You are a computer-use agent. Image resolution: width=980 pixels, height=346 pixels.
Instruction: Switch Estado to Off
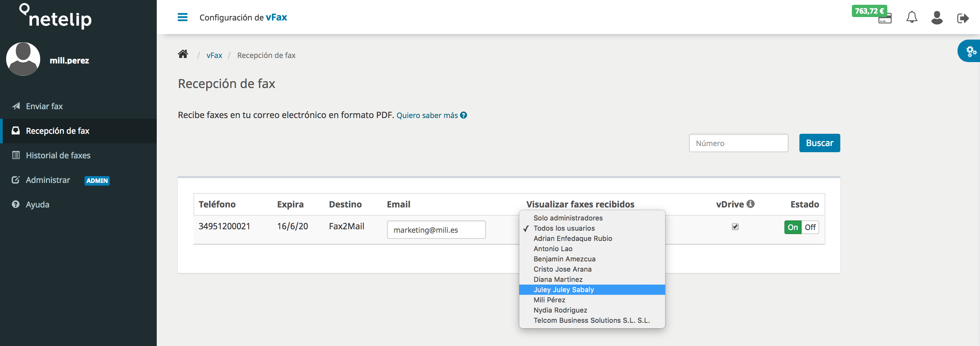pyautogui.click(x=810, y=227)
